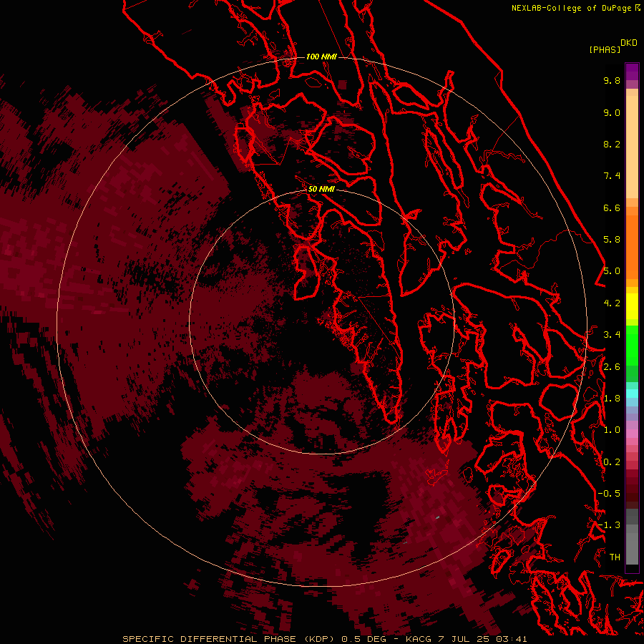Click the 50 NMI range ring label
Screen dimensions: 644x644
(x=321, y=190)
